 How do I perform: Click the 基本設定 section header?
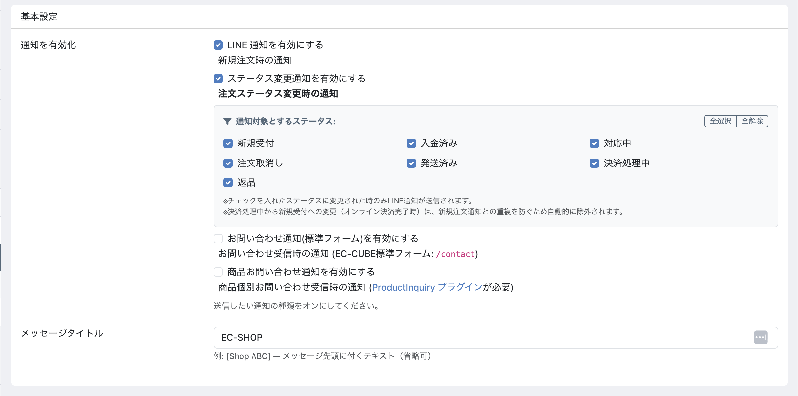[39, 16]
